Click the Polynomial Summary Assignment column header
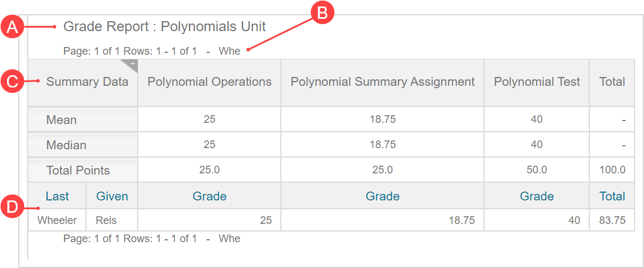This screenshot has height=268, width=644. [383, 82]
